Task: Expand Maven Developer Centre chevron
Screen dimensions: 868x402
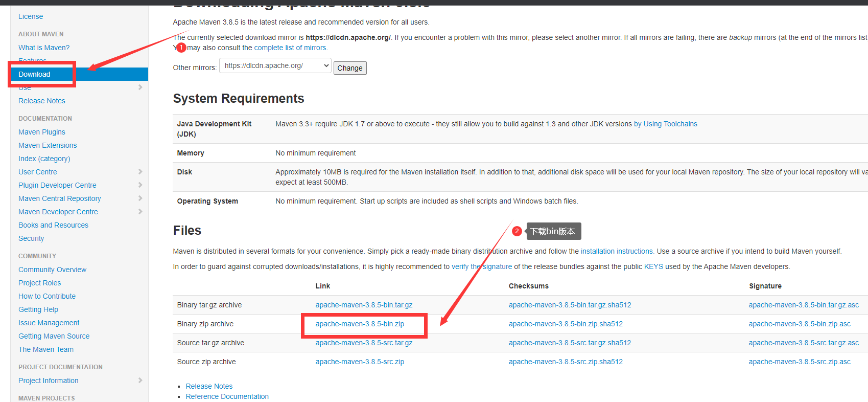Action: click(x=140, y=212)
